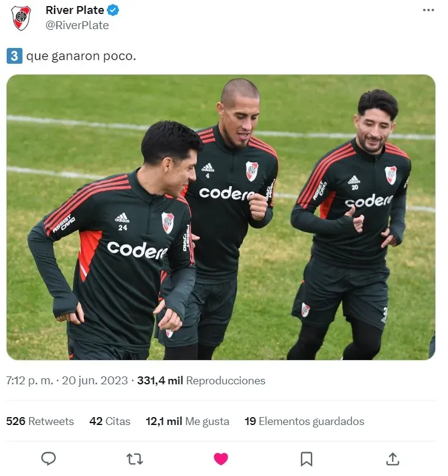
Task: Click the River Plate profile avatar
Action: [21, 18]
